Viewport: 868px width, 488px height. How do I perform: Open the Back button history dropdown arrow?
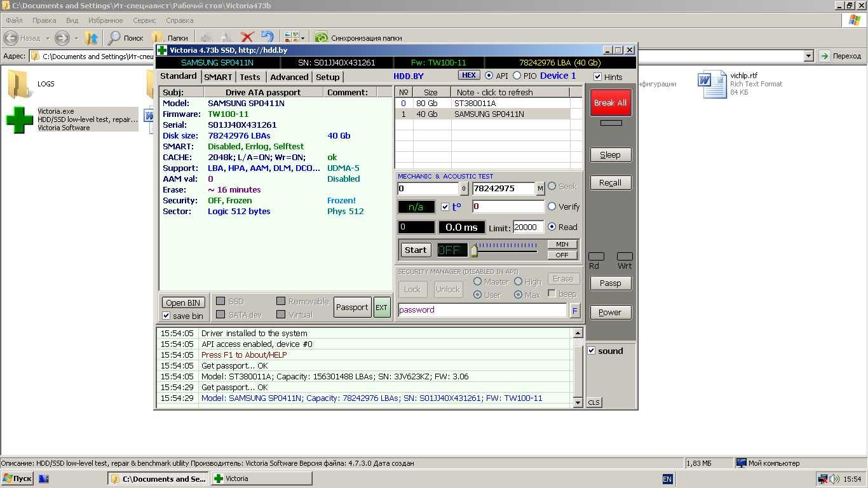tap(48, 38)
